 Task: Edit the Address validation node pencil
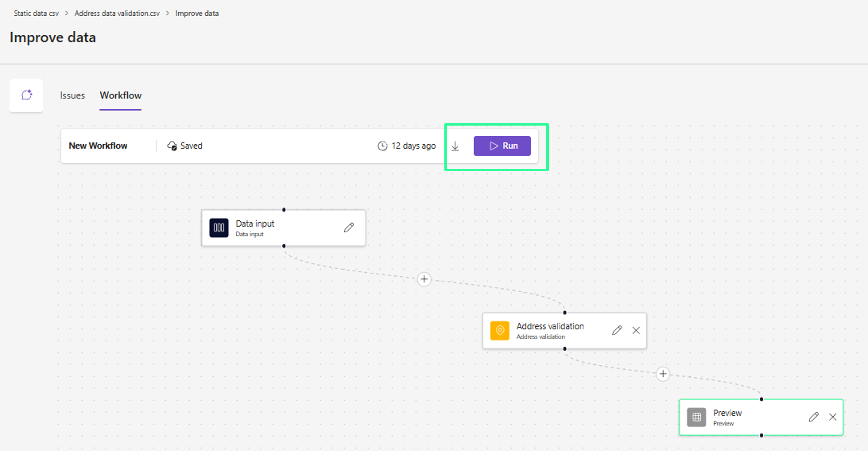pyautogui.click(x=617, y=330)
